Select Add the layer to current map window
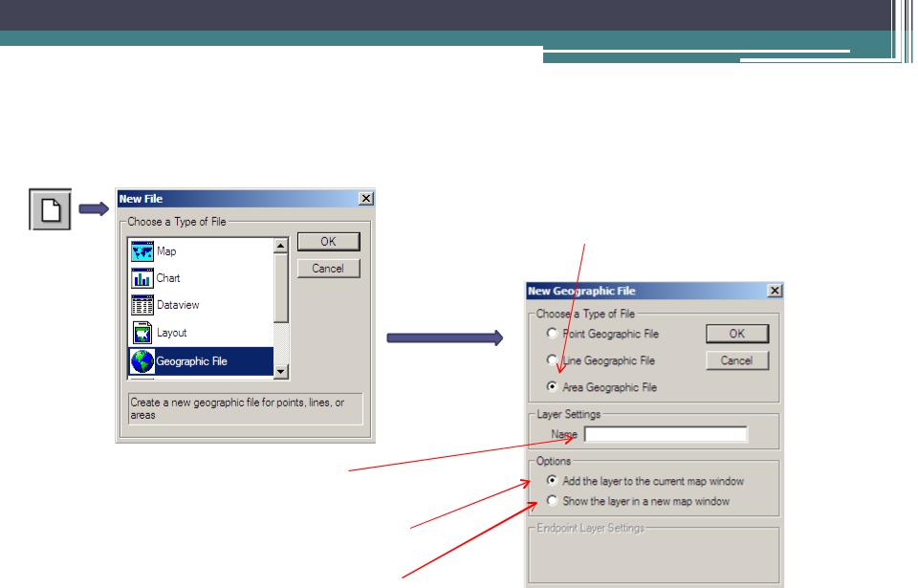Screen dimensions: 918x588 coord(552,480)
